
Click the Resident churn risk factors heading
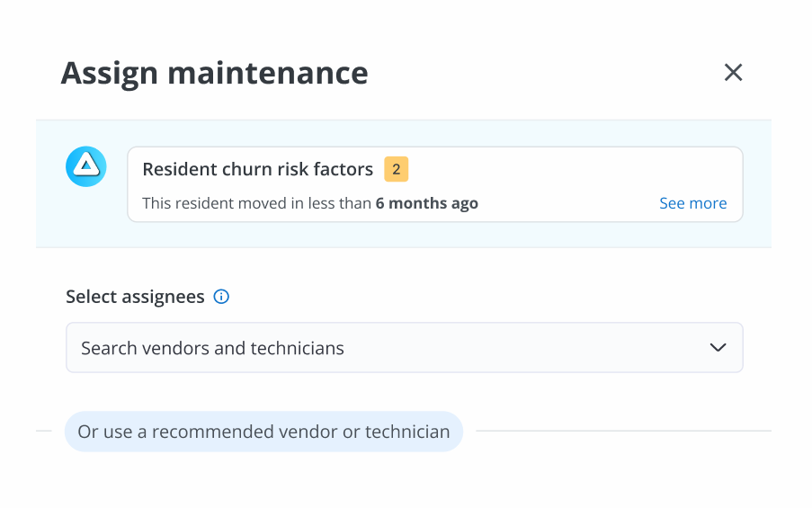tap(257, 169)
